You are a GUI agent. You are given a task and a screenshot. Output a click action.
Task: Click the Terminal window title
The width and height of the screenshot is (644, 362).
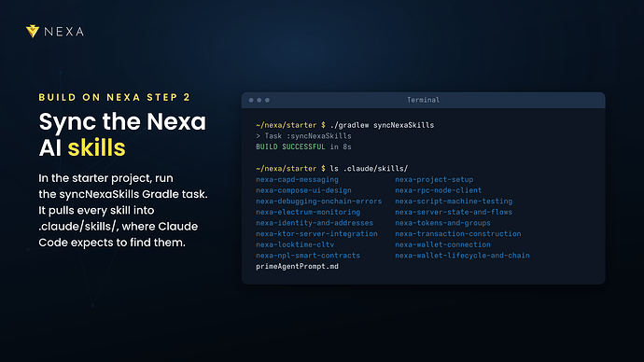tap(423, 100)
